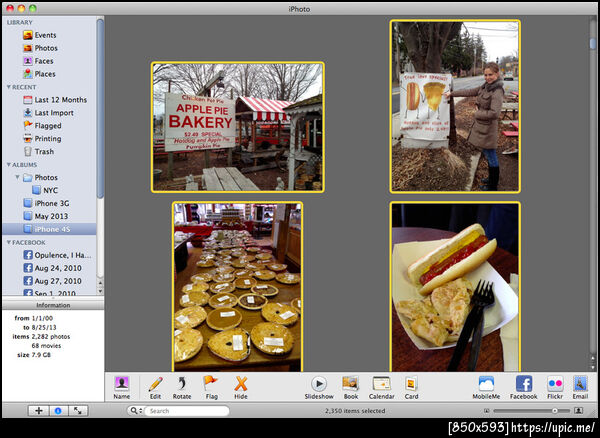Select the iPhone 4S album

(49, 230)
